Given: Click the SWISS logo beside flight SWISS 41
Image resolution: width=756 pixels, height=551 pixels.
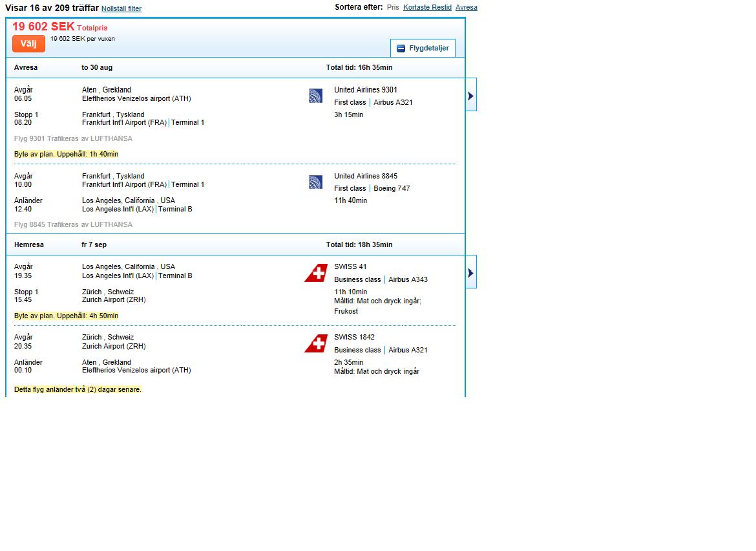Looking at the screenshot, I should tap(316, 273).
